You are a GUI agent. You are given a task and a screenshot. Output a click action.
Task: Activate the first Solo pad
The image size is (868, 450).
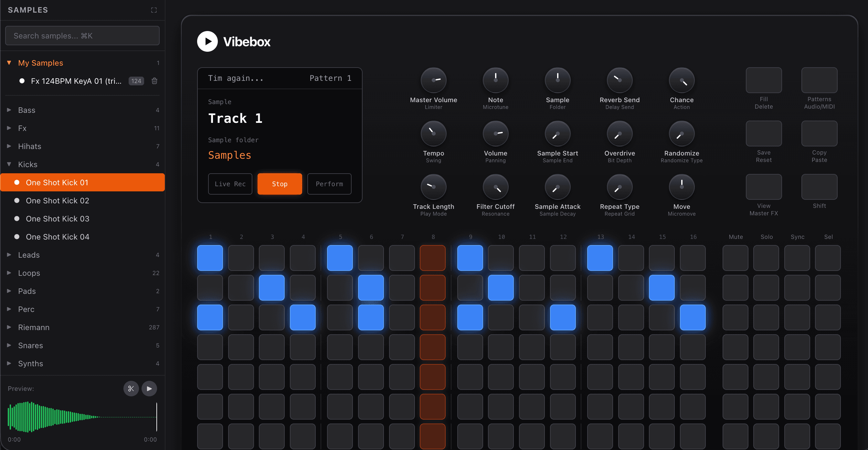coord(766,258)
